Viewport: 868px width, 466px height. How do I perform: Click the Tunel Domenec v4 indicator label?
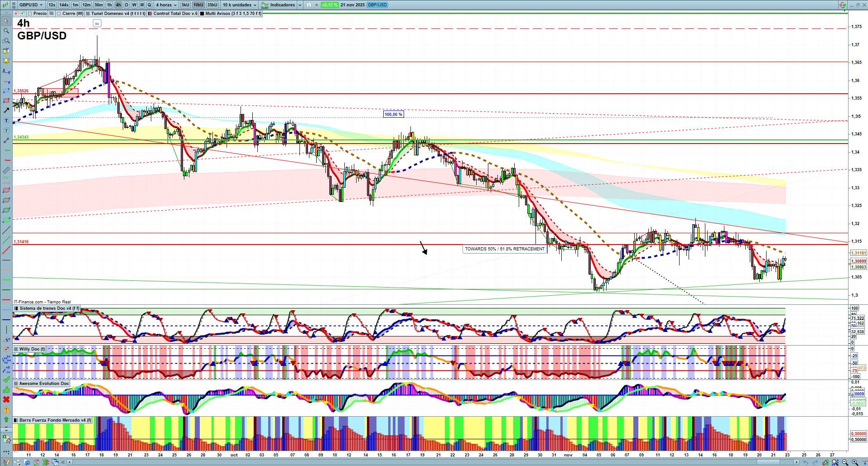coord(118,14)
